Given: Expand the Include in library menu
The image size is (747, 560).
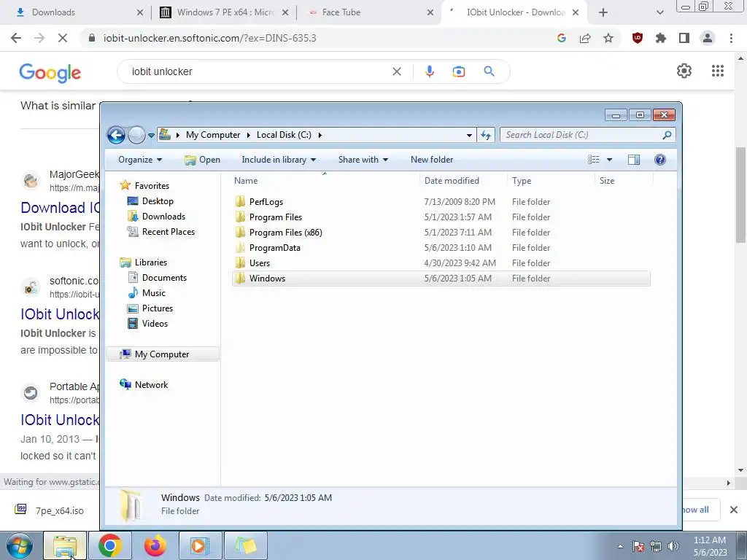Looking at the screenshot, I should click(279, 160).
